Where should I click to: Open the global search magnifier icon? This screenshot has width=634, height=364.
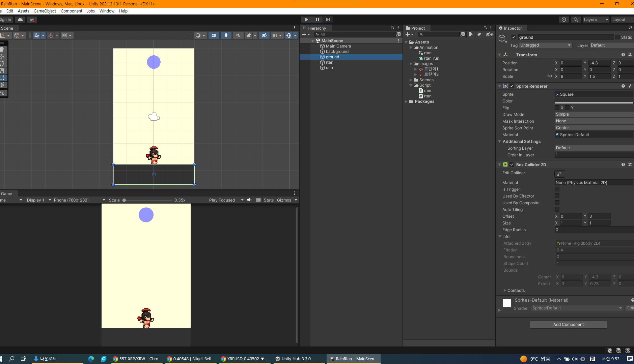(576, 20)
